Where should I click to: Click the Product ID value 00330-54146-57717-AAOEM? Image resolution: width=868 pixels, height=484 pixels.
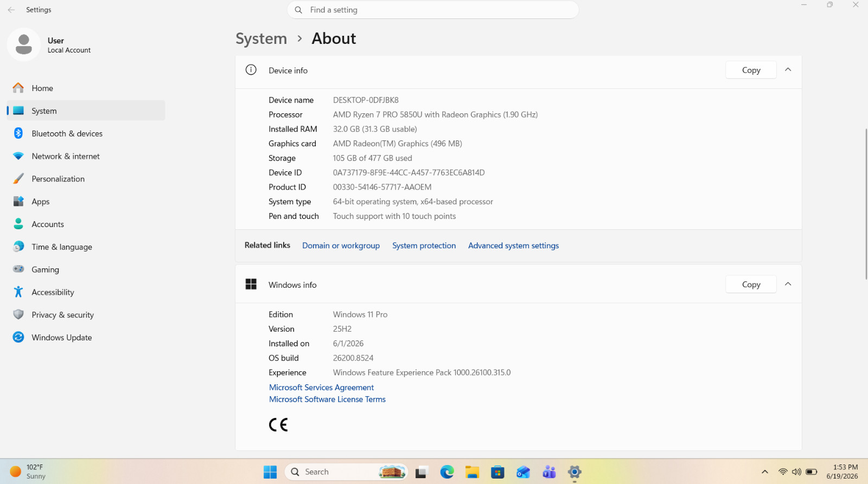[x=382, y=187]
